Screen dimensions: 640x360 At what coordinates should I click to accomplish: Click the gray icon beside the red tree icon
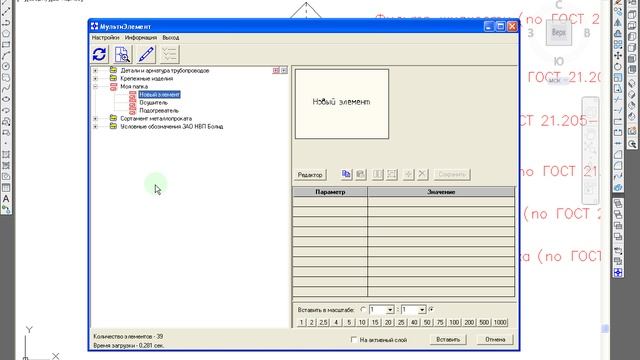284,71
